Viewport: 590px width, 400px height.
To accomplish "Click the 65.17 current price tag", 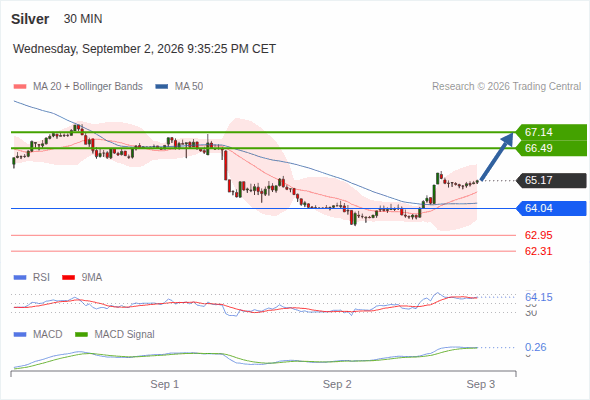I will pyautogui.click(x=551, y=180).
